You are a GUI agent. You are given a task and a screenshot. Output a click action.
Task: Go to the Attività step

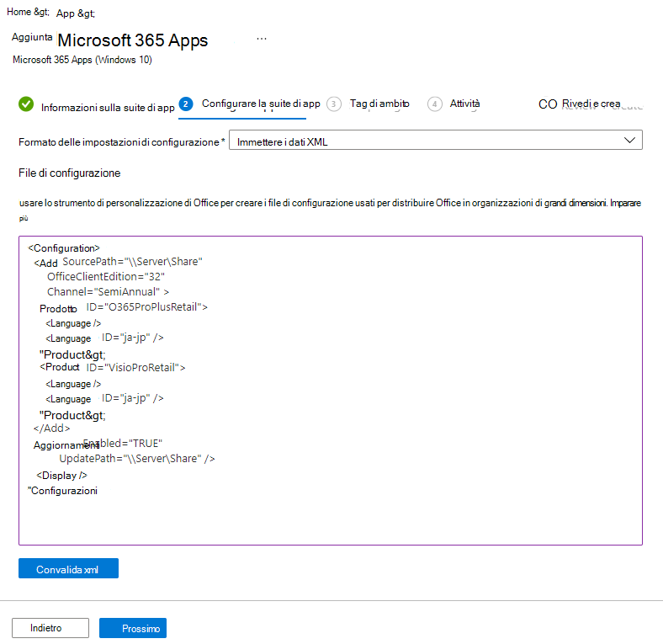[464, 104]
